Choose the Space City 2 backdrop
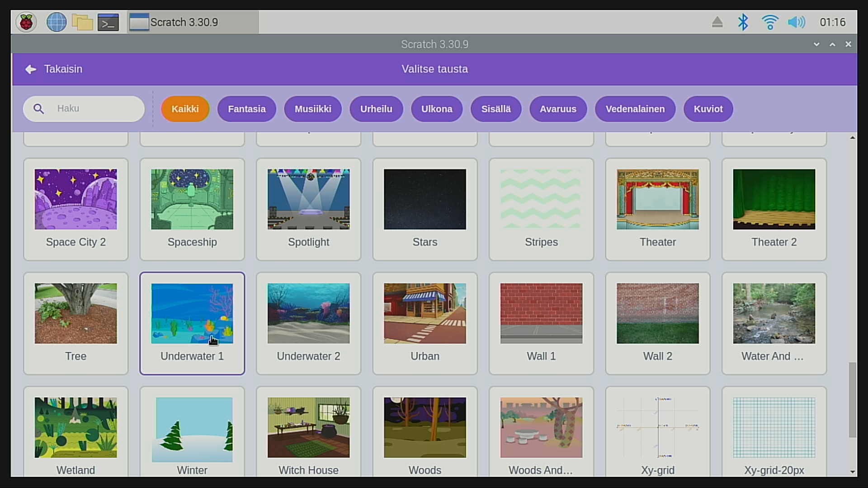Image resolution: width=868 pixels, height=488 pixels. coord(76,209)
